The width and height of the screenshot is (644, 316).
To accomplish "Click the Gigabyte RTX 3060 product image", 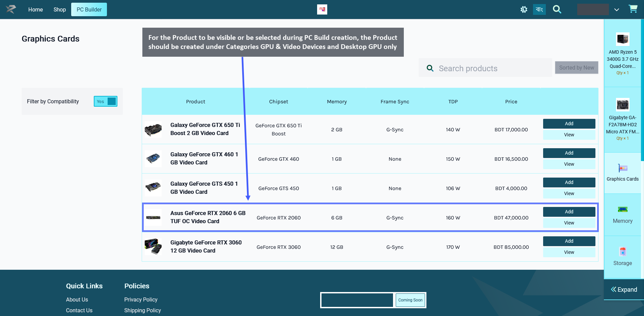I will coord(153,247).
